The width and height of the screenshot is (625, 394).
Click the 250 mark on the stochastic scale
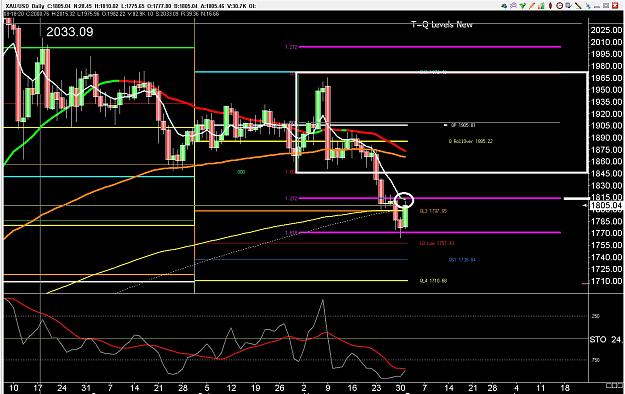point(596,316)
